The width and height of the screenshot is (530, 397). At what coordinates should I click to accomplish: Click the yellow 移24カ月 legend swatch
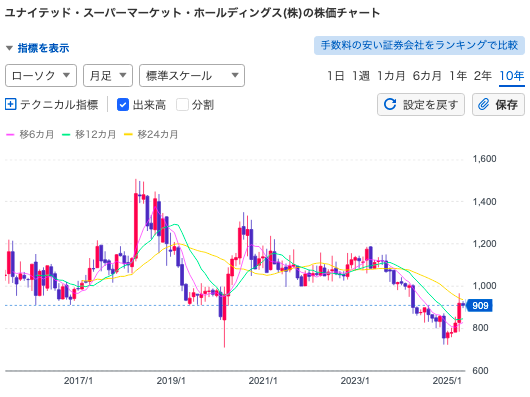(128, 135)
